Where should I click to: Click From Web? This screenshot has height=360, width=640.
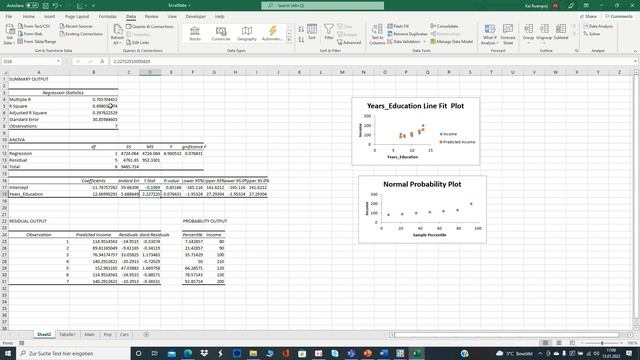(30, 34)
